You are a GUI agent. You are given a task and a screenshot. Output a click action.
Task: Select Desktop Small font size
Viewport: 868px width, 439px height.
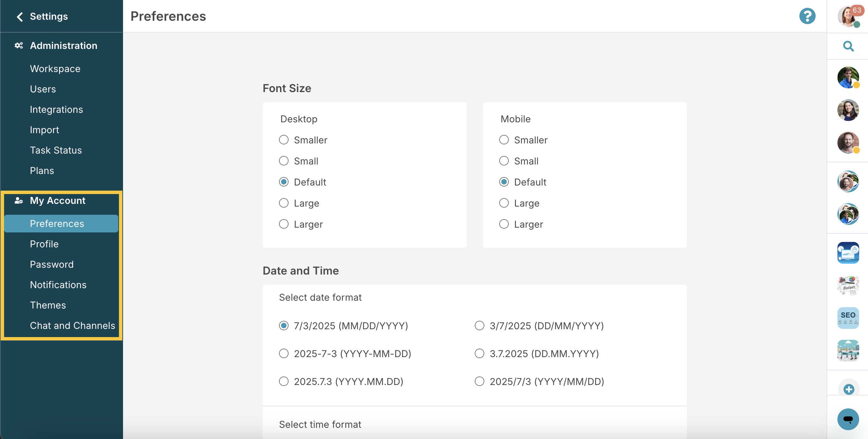point(284,161)
